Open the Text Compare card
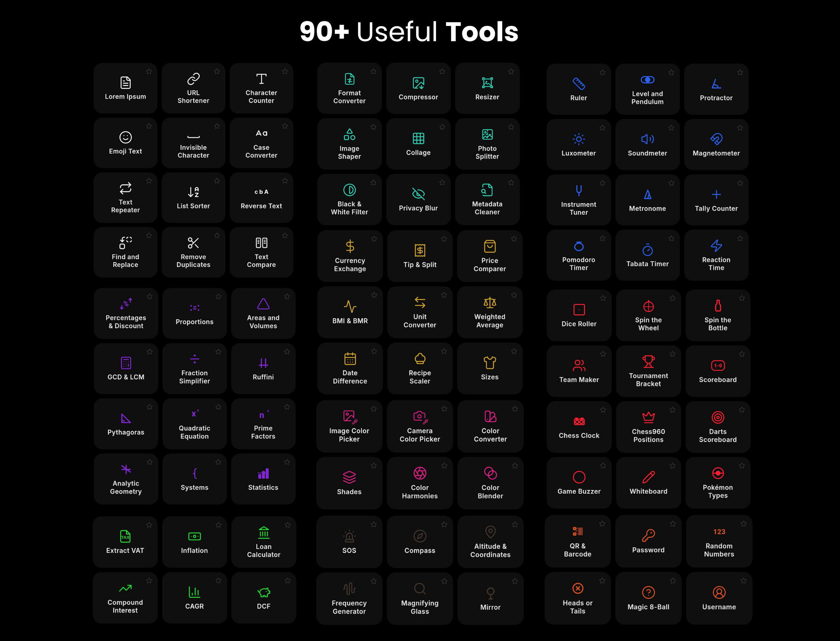840x641 pixels. 262,252
